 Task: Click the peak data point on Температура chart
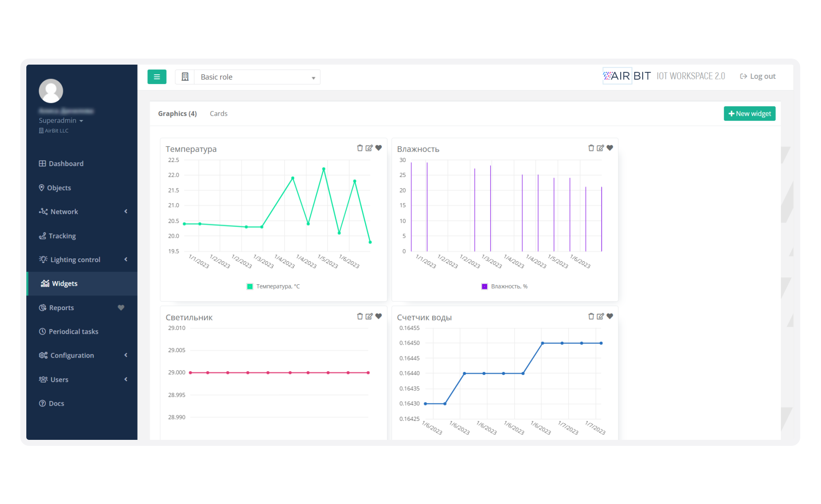pos(324,169)
